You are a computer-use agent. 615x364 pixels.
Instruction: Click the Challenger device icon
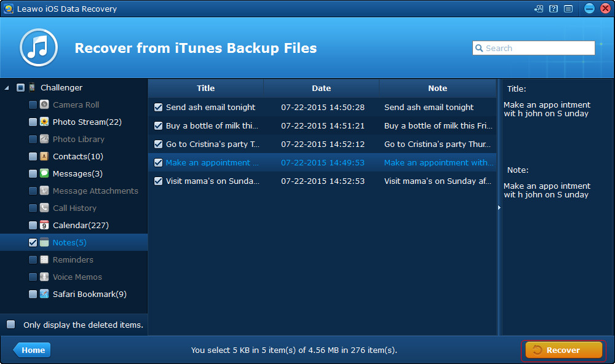[32, 87]
